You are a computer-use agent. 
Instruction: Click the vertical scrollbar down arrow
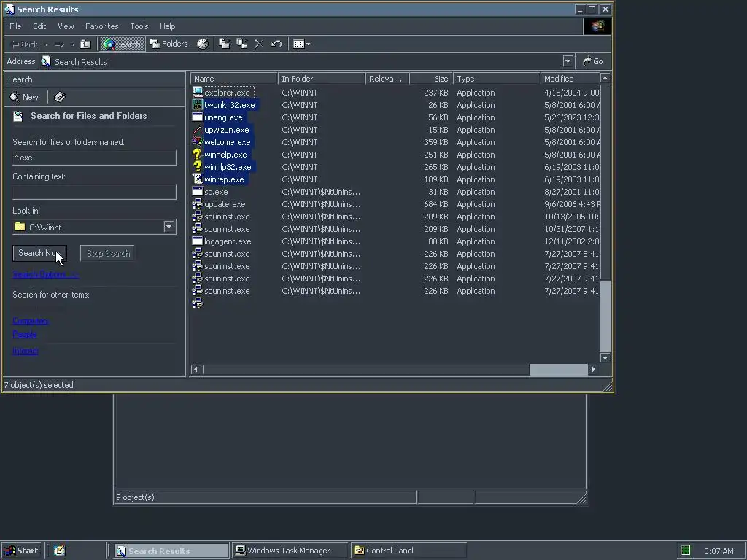click(605, 357)
